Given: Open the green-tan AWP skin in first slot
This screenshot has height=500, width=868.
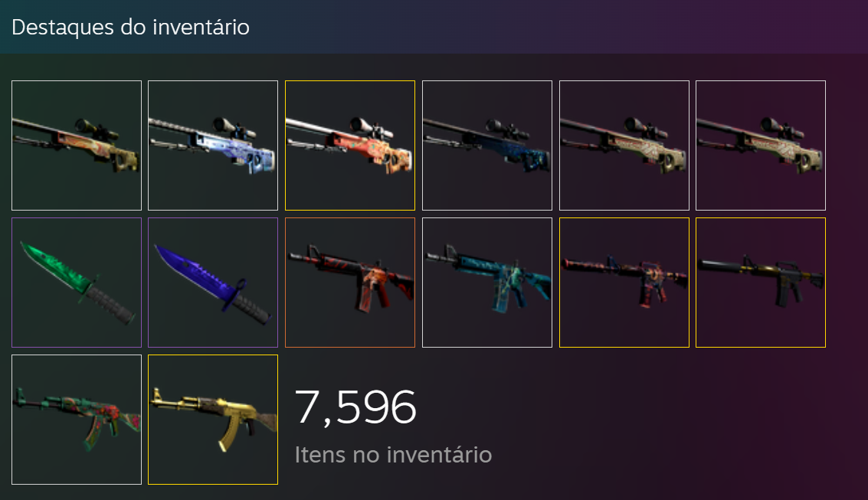Looking at the screenshot, I should pos(77,145).
